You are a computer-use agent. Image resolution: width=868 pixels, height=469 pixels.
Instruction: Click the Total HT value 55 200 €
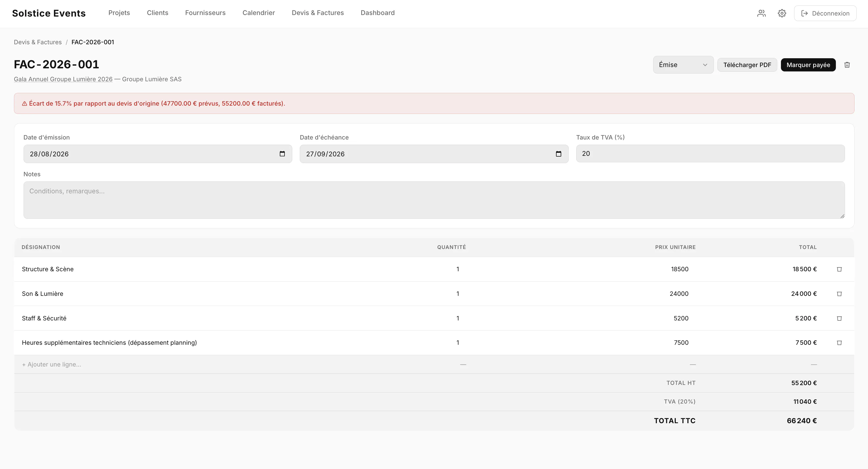click(x=804, y=383)
